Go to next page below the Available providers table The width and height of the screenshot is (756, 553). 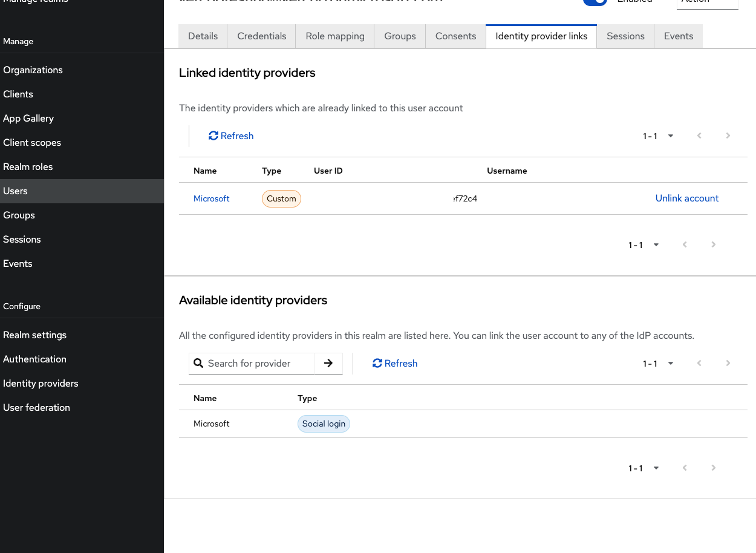click(x=714, y=468)
